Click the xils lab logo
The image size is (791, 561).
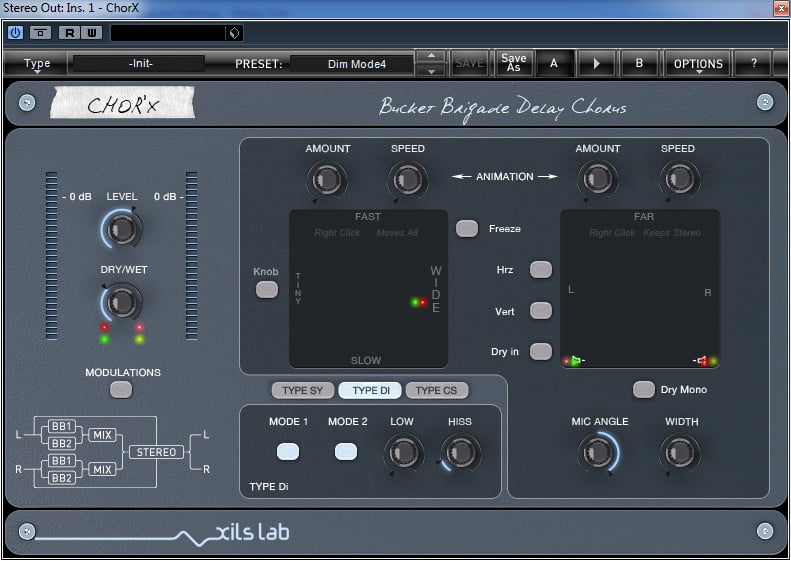[252, 532]
